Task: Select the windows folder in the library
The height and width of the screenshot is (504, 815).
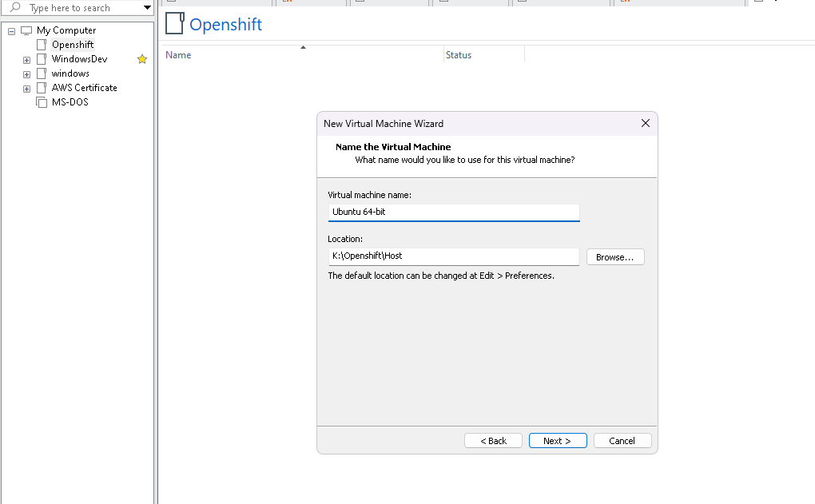Action: (70, 73)
